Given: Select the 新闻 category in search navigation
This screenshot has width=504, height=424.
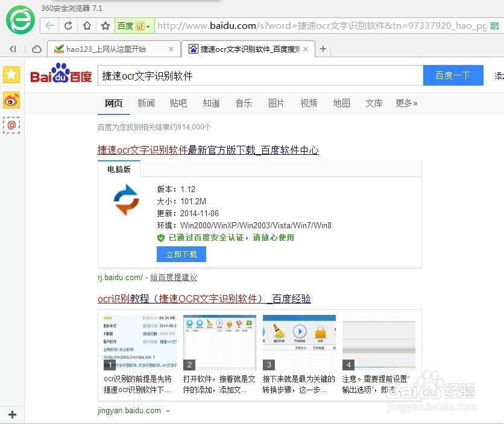Looking at the screenshot, I should [146, 103].
